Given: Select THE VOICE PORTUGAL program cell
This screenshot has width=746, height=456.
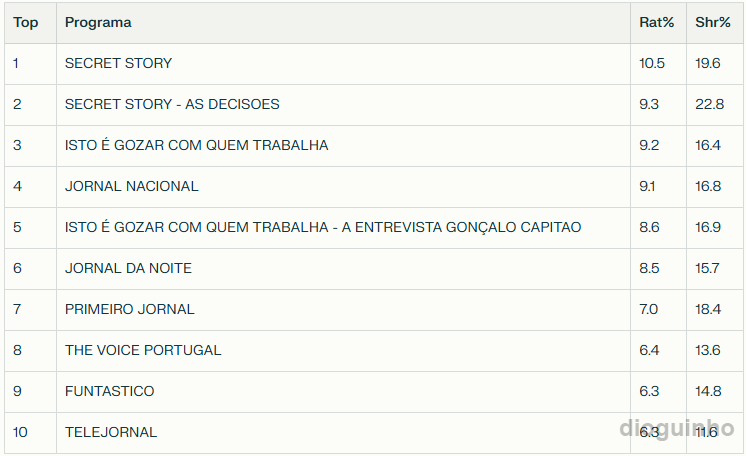Looking at the screenshot, I should point(143,350).
